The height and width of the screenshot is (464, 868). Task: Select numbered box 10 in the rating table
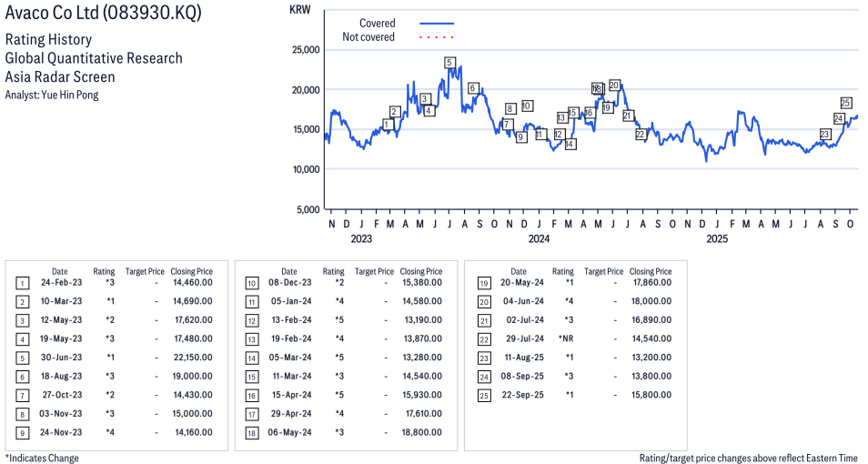pyautogui.click(x=251, y=283)
